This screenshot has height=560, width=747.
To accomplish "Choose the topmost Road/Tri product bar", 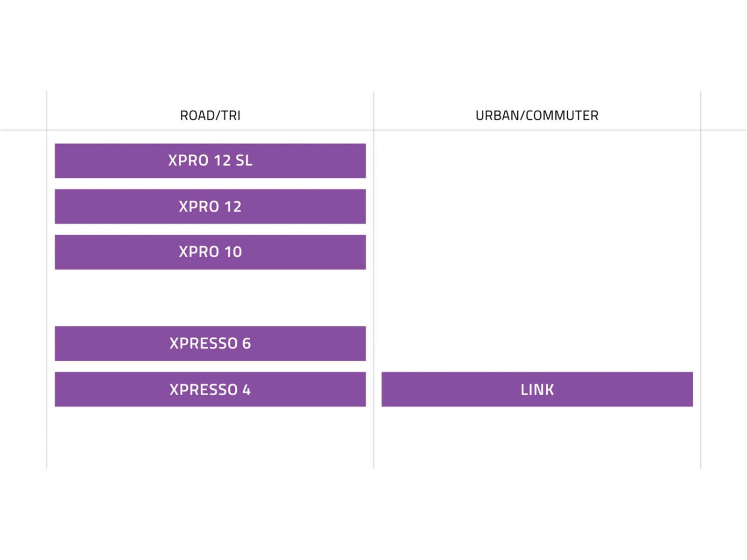I will coord(210,161).
